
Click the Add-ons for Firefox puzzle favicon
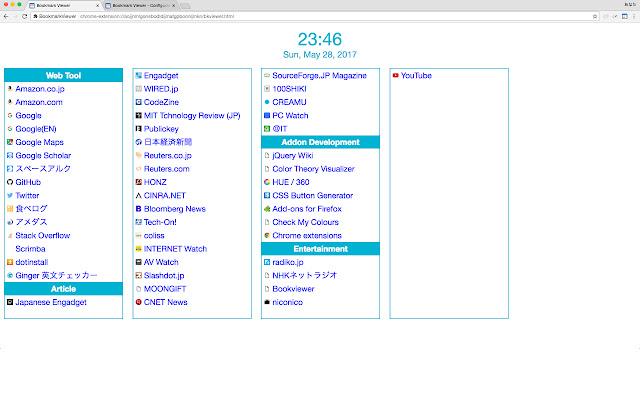[267, 209]
